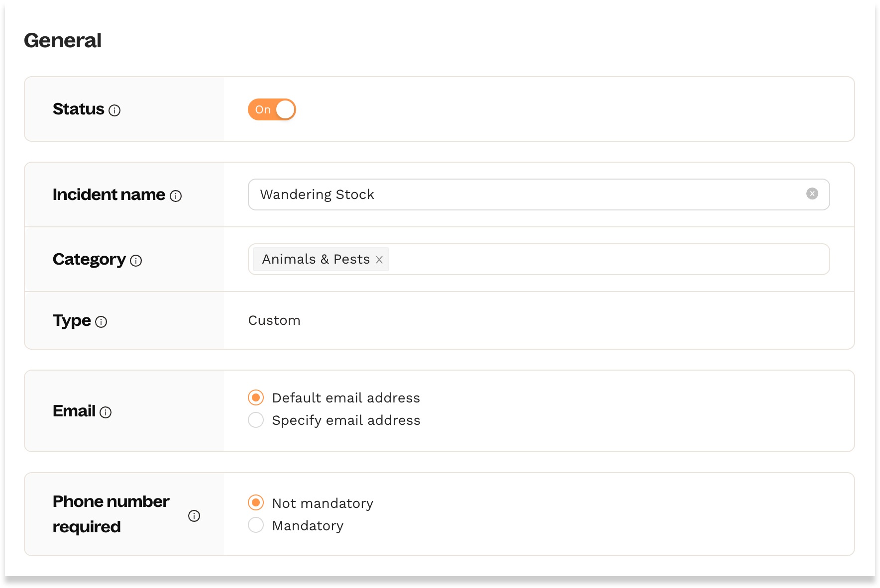Click into the Incident name text field
Image resolution: width=880 pixels, height=588 pixels.
(x=523, y=195)
